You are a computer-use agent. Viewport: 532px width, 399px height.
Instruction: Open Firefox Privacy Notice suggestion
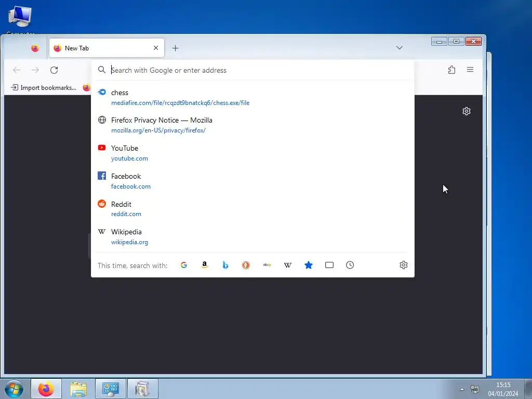[x=253, y=125]
